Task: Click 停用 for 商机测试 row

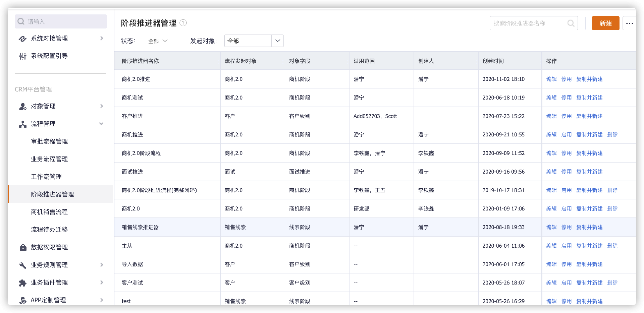Action: click(x=566, y=98)
